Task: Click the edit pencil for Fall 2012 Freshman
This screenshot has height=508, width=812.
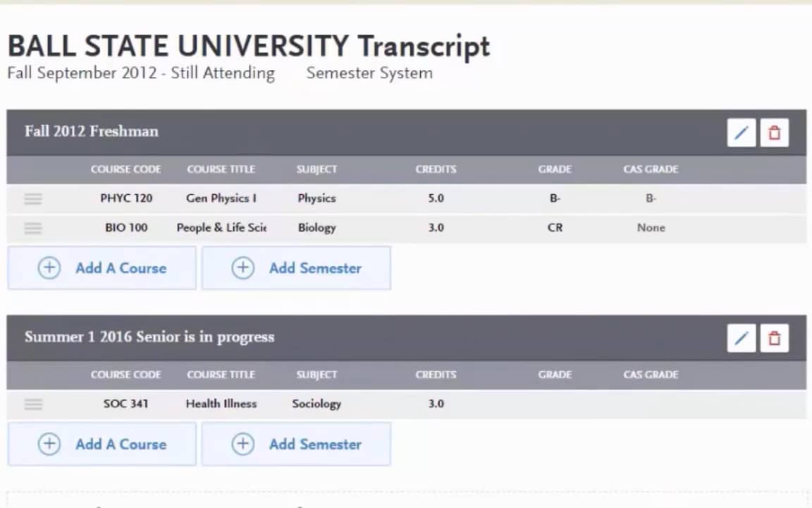Action: [x=741, y=133]
